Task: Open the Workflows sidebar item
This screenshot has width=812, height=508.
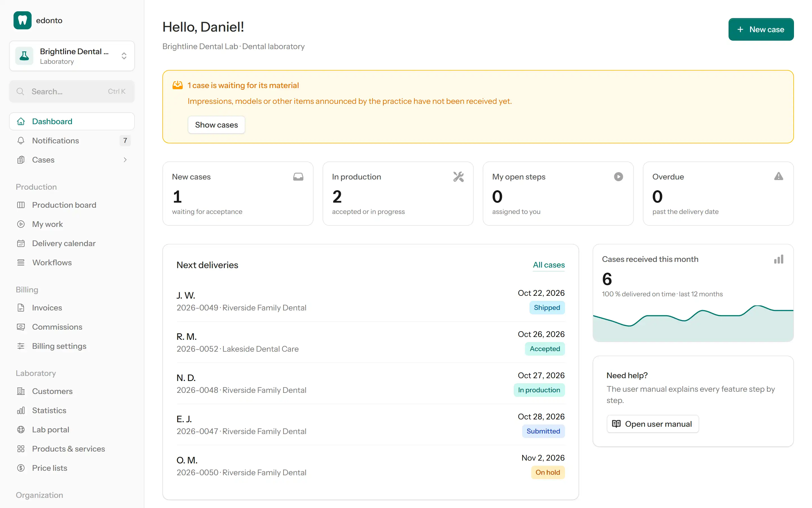Action: (72, 262)
